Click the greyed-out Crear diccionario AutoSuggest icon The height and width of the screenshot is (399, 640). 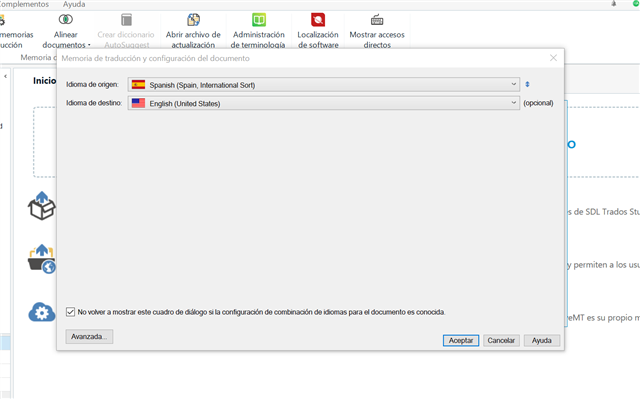point(127,20)
